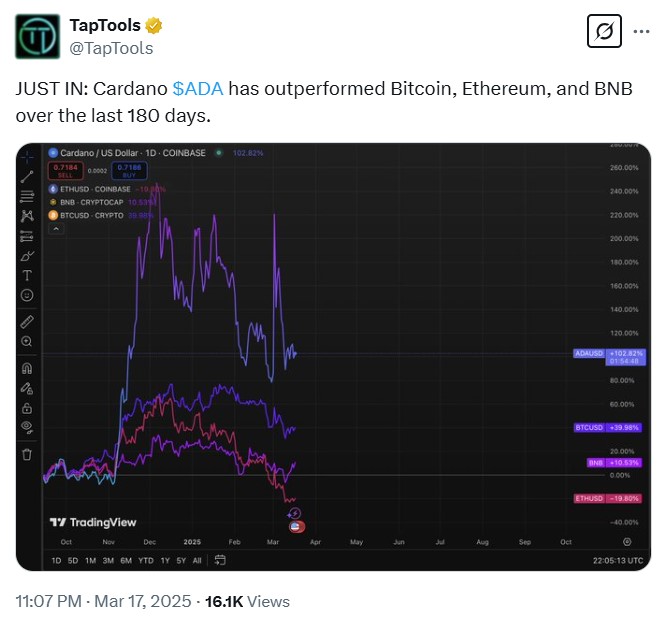Collapse the symbol legend with chevron
The image size is (664, 619).
click(56, 229)
